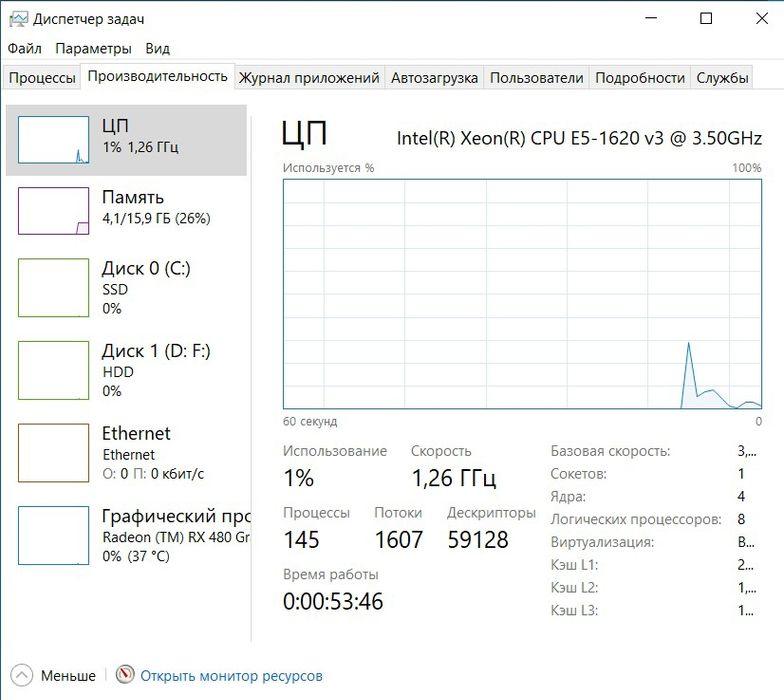Click the Виртуализация label
This screenshot has width=784, height=700.
(x=602, y=542)
